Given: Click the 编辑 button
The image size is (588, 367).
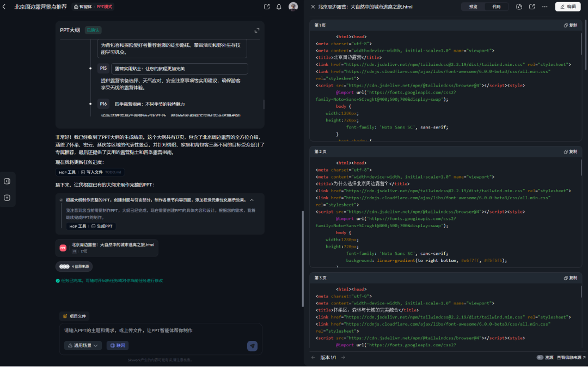Looking at the screenshot, I should point(568,7).
